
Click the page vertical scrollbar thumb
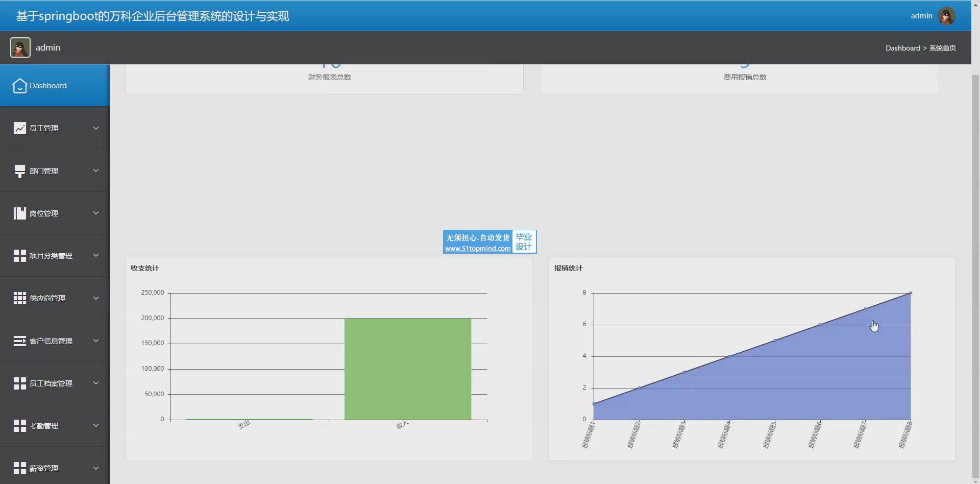(975, 276)
